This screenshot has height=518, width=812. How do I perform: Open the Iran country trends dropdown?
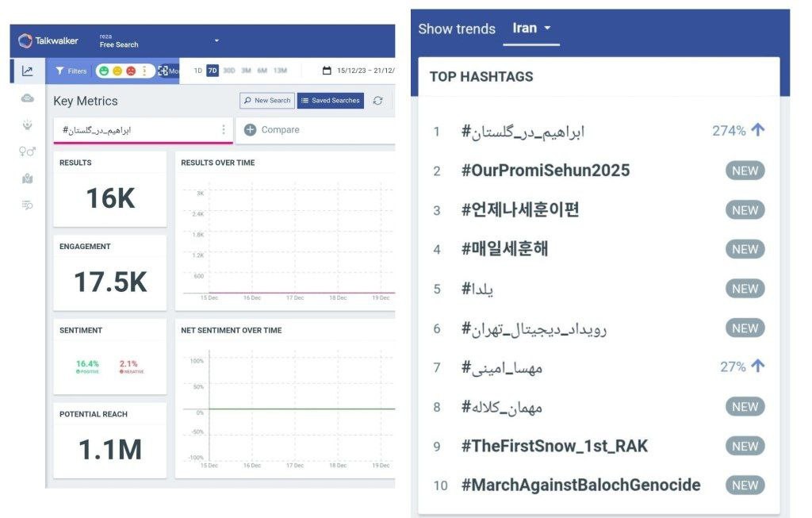coord(531,29)
